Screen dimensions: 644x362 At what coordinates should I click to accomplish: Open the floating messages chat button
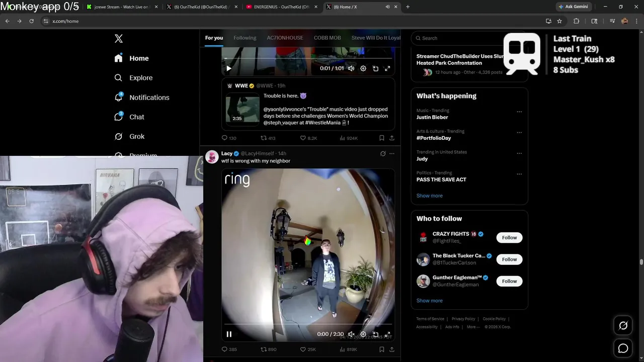coord(623,348)
